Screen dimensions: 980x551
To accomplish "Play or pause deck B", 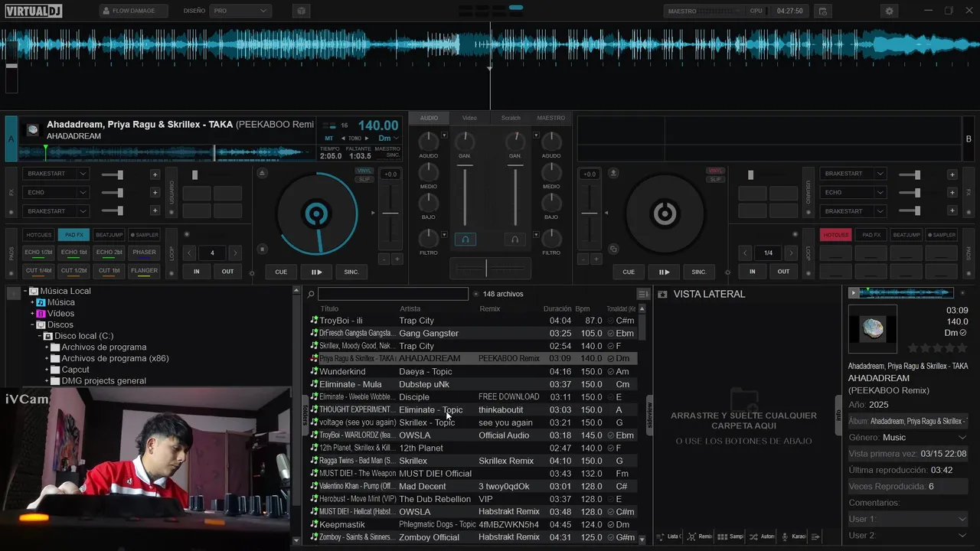I will 664,272.
